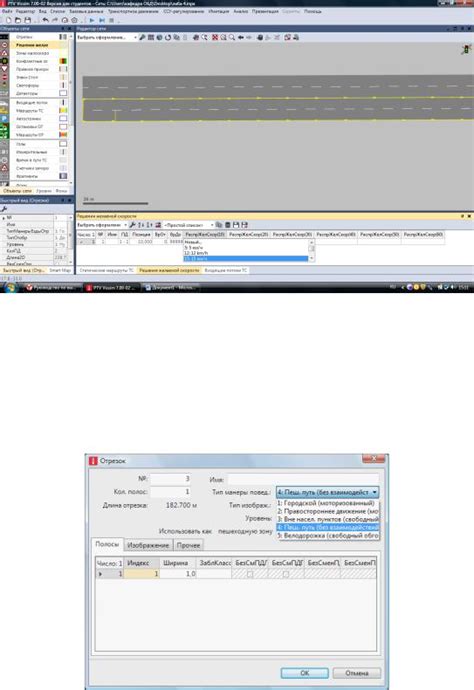The image size is (474, 690).
Task: Toggle first БезСмПДГ checkbox in lanes table
Action: tap(250, 574)
